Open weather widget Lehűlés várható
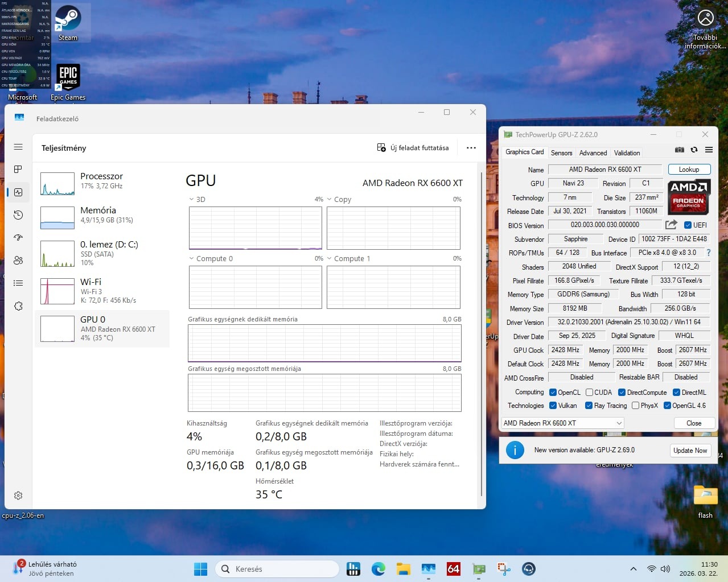The image size is (728, 582). tap(46, 568)
